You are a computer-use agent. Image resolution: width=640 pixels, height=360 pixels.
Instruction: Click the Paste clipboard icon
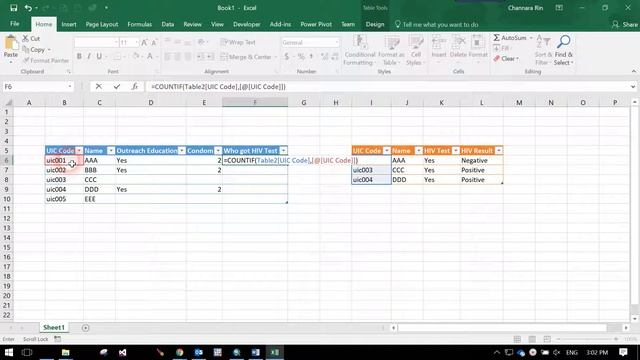11,43
